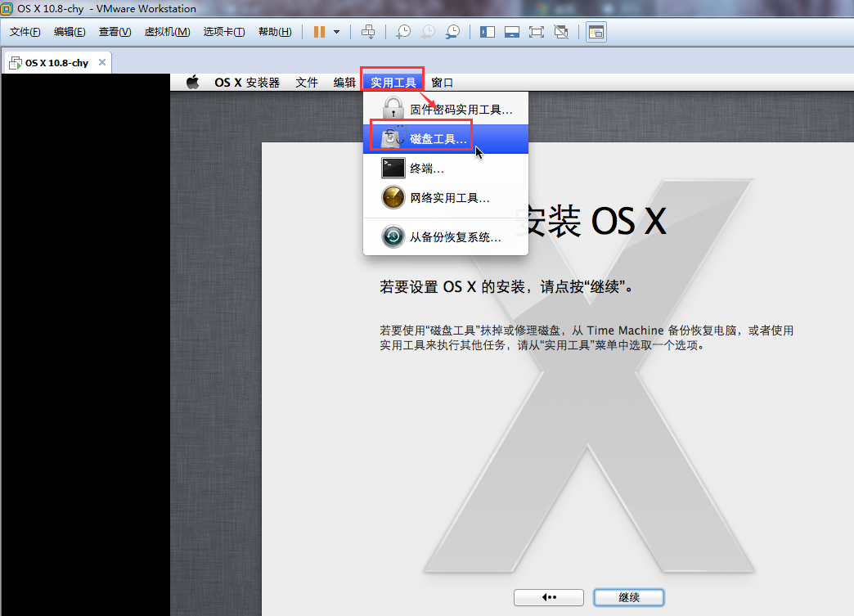Click the 继续 button
The height and width of the screenshot is (616, 854).
629,597
